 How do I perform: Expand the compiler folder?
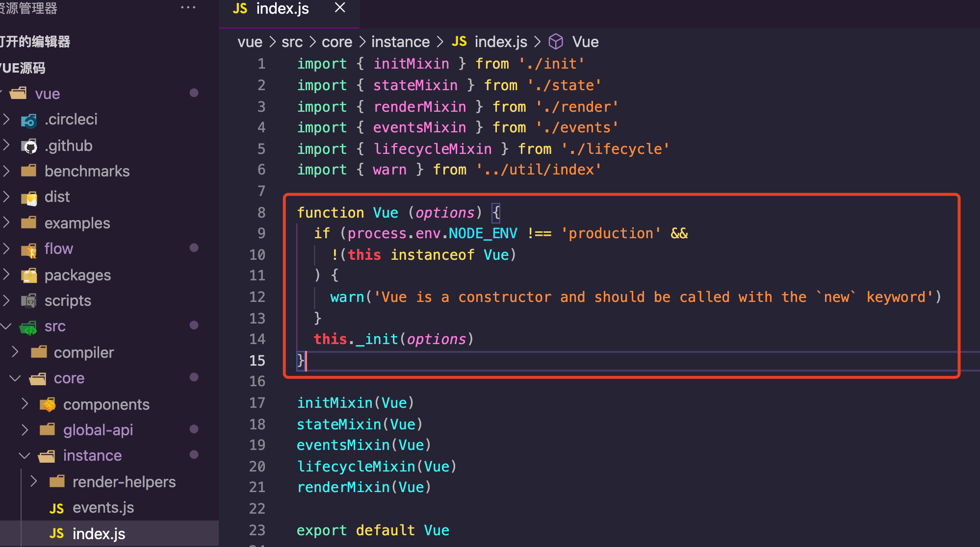pos(15,352)
